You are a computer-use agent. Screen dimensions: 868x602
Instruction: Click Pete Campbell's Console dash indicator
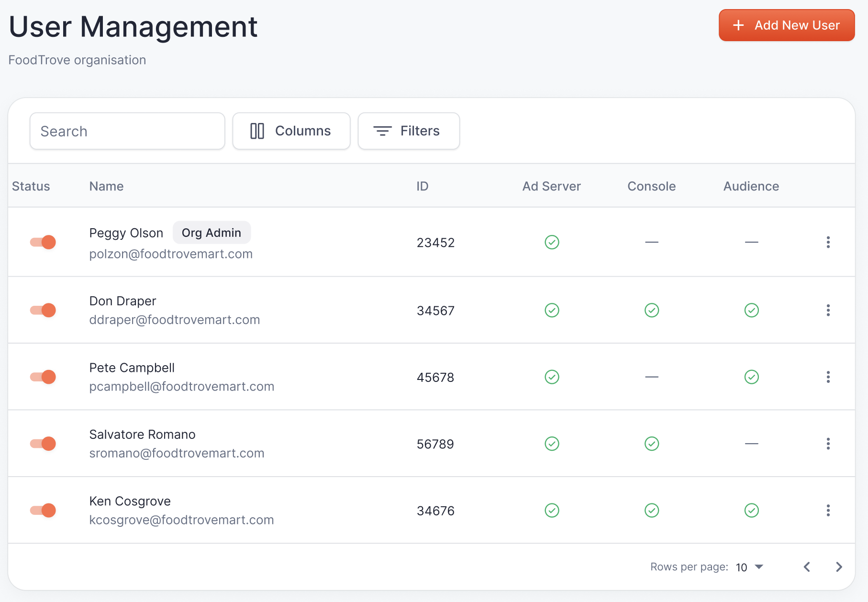(x=652, y=377)
